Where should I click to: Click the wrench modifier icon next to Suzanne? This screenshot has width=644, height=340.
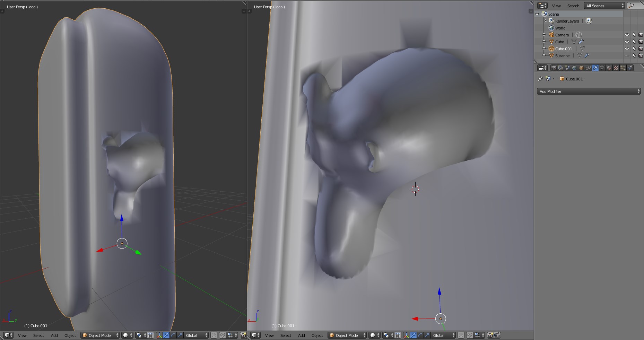point(586,55)
